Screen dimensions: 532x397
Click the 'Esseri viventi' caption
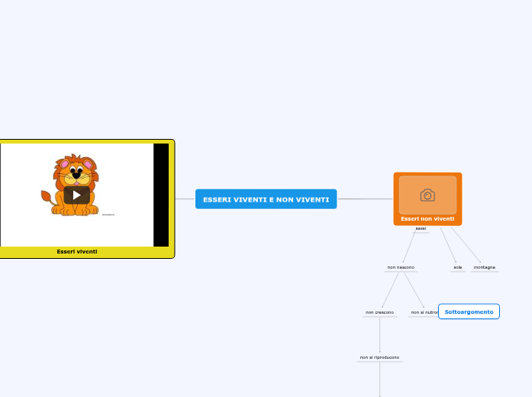pyautogui.click(x=77, y=251)
